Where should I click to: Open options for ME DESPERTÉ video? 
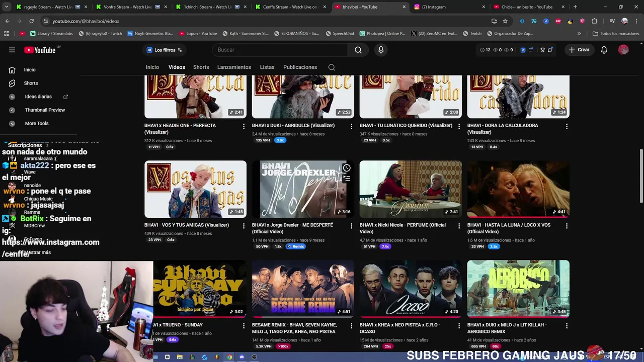pos(351,226)
